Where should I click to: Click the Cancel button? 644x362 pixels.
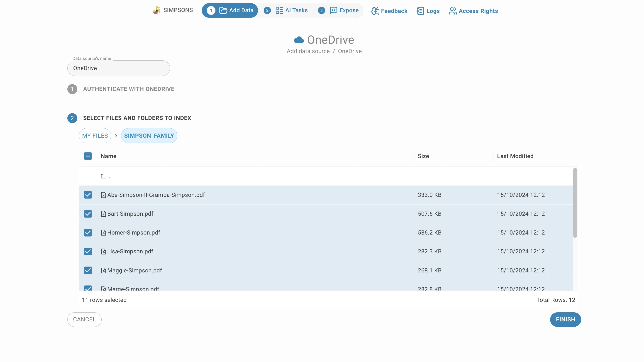85,320
